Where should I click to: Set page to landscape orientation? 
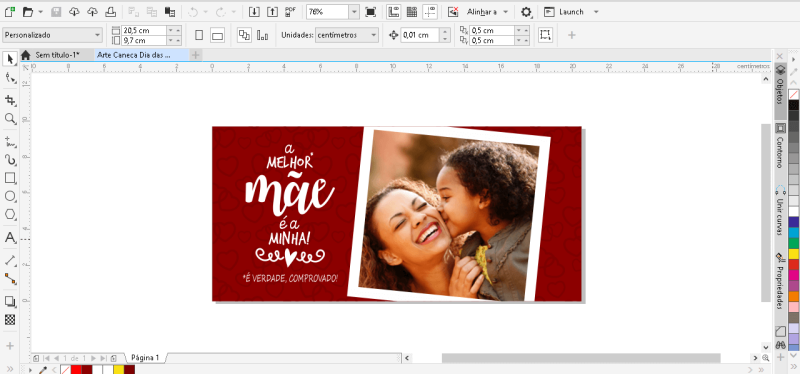pos(217,35)
